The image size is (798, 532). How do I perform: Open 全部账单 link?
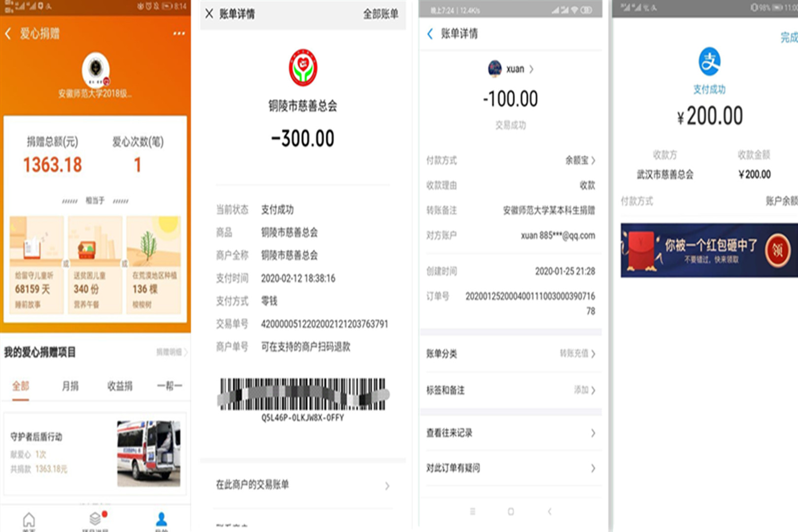pos(380,14)
